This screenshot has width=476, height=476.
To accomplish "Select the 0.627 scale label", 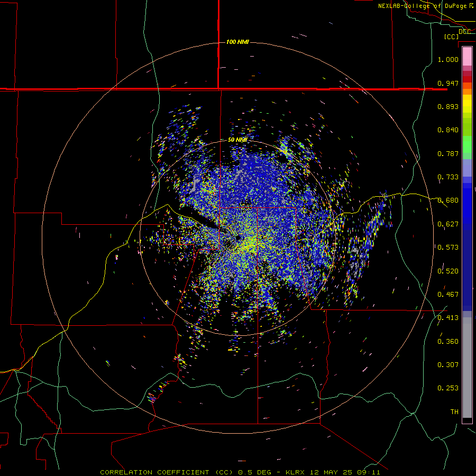I will tap(448, 224).
